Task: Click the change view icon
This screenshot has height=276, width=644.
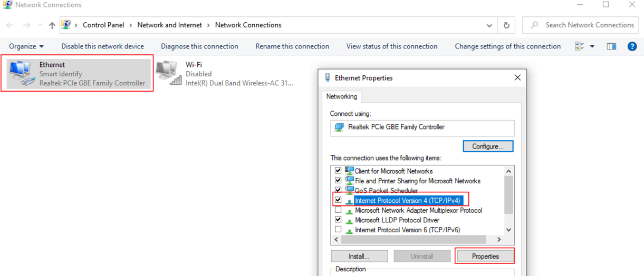Action: tap(580, 46)
